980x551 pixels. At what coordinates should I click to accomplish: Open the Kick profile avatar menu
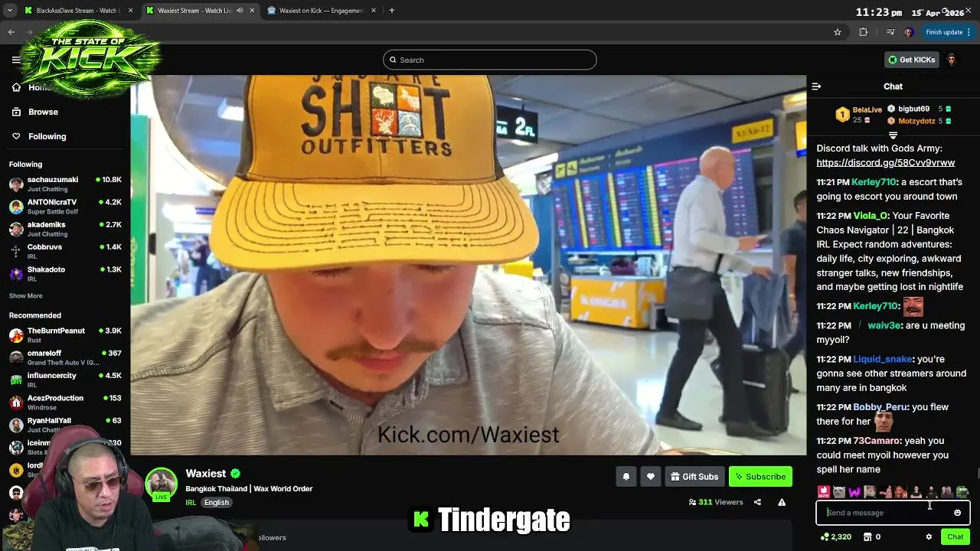point(952,60)
